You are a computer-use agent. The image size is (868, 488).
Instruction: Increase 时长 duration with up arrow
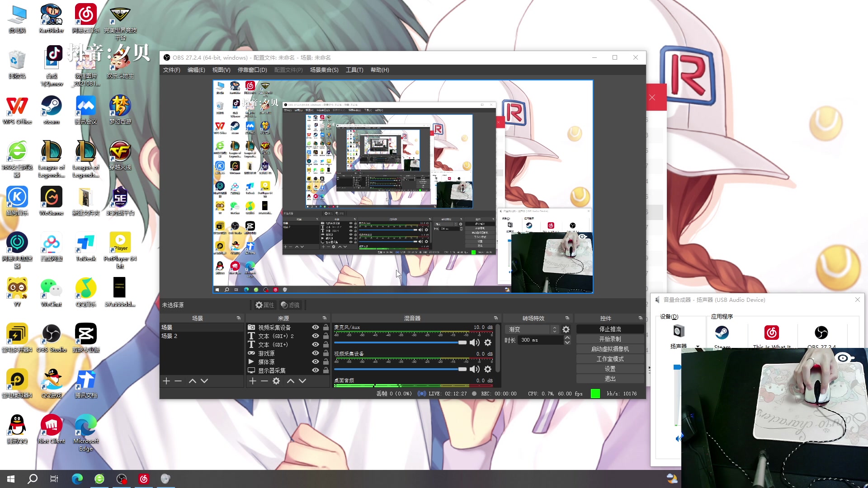click(x=567, y=338)
